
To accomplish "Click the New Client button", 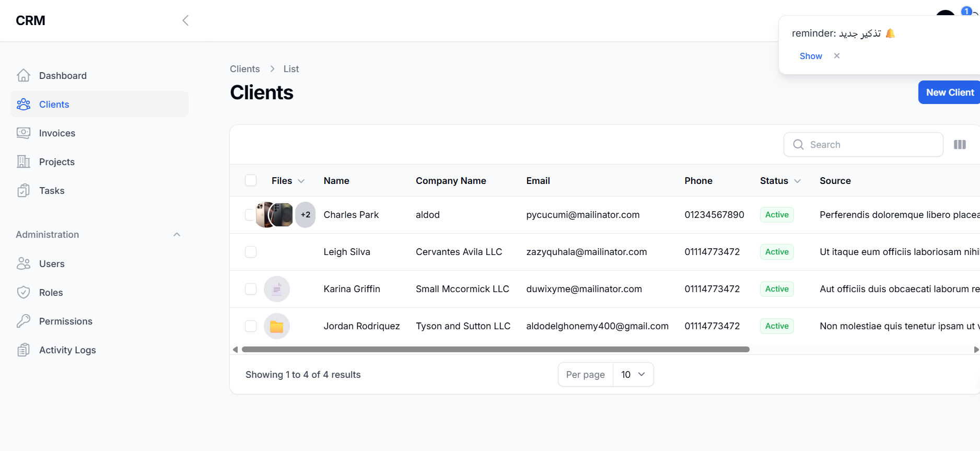I will point(949,92).
